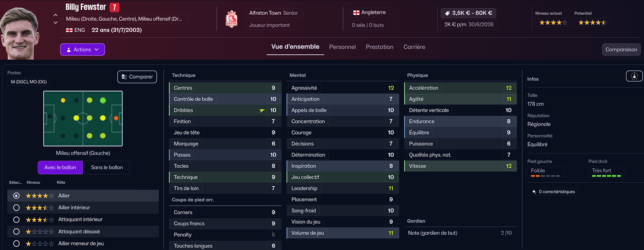Open the Carrière tab
This screenshot has height=250, width=644.
click(x=414, y=47)
